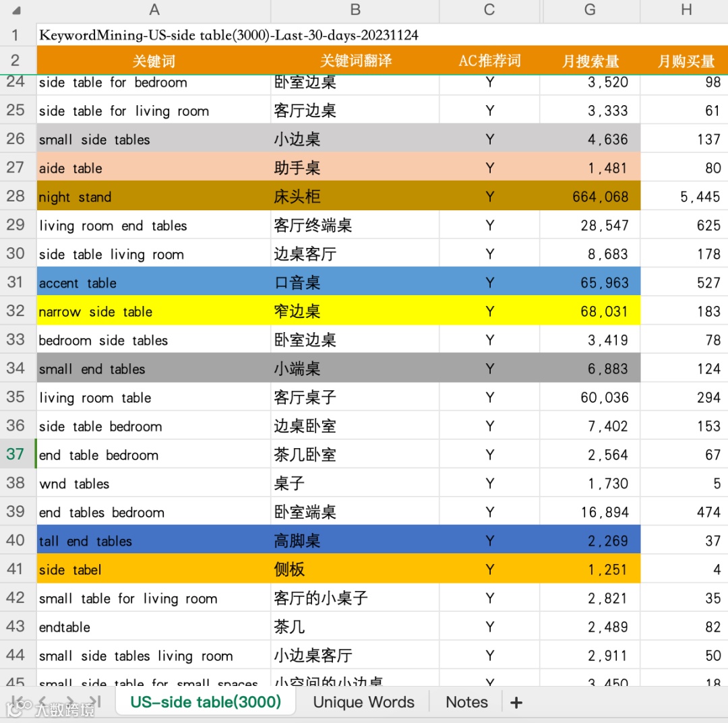Image resolution: width=728 pixels, height=723 pixels.
Task: Select the cell 'endtable'
Action: (154, 627)
